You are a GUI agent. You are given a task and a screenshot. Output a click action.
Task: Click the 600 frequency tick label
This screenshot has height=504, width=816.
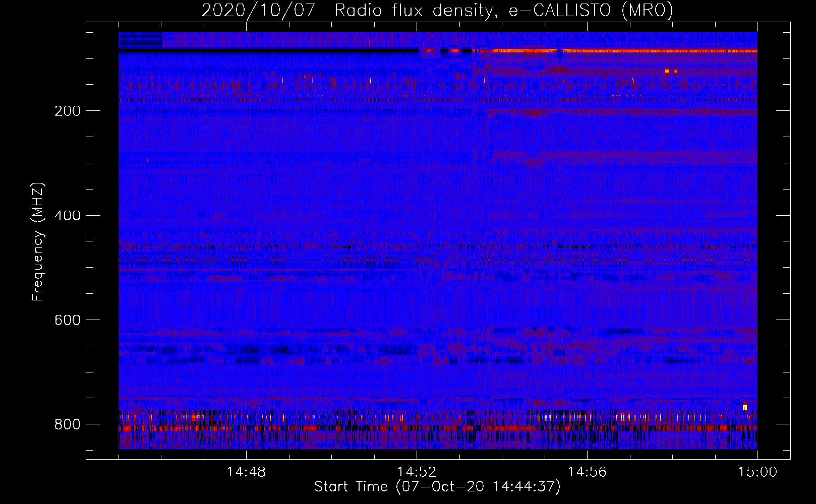(68, 320)
